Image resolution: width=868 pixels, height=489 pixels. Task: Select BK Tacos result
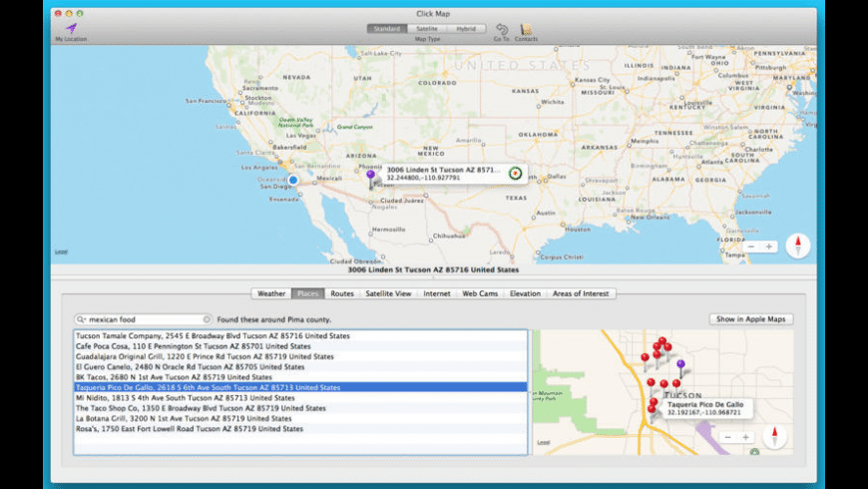pos(300,377)
